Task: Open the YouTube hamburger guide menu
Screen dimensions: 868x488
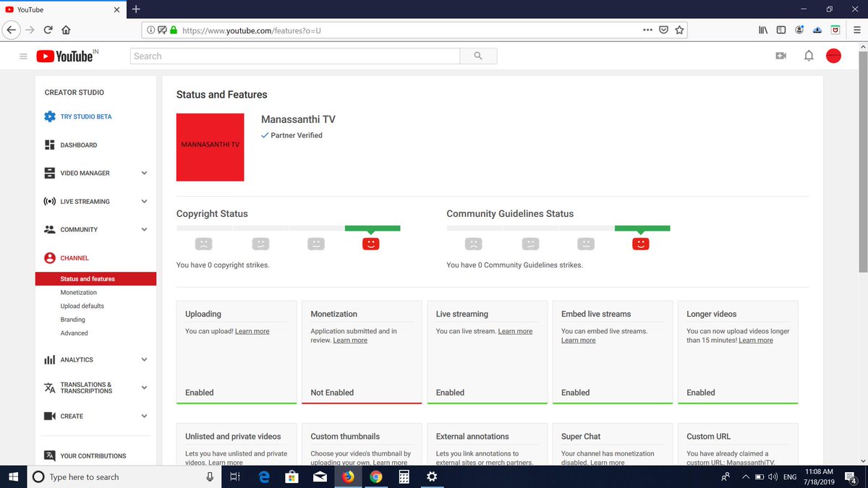Action: click(23, 56)
